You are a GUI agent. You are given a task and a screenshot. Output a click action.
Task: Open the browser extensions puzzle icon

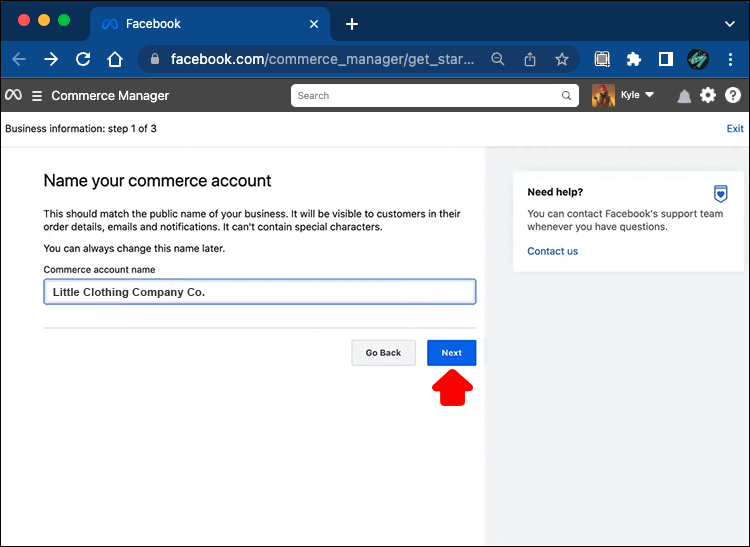click(x=633, y=59)
